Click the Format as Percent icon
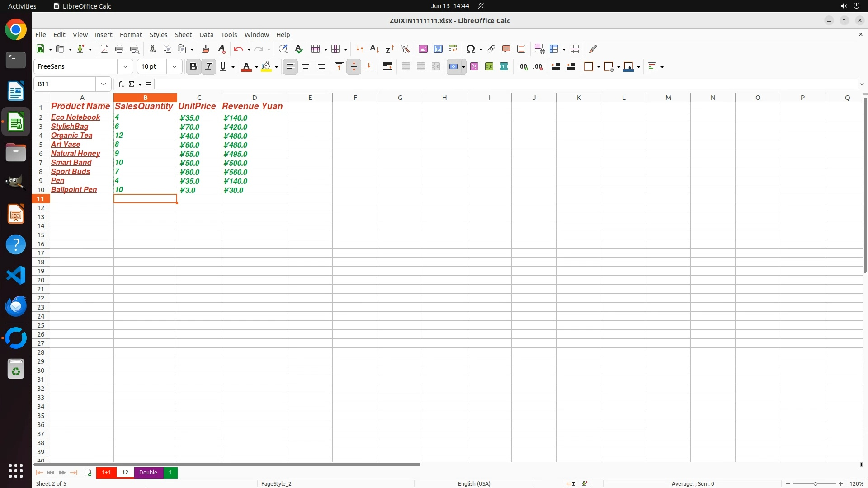868x488 pixels. point(474,67)
